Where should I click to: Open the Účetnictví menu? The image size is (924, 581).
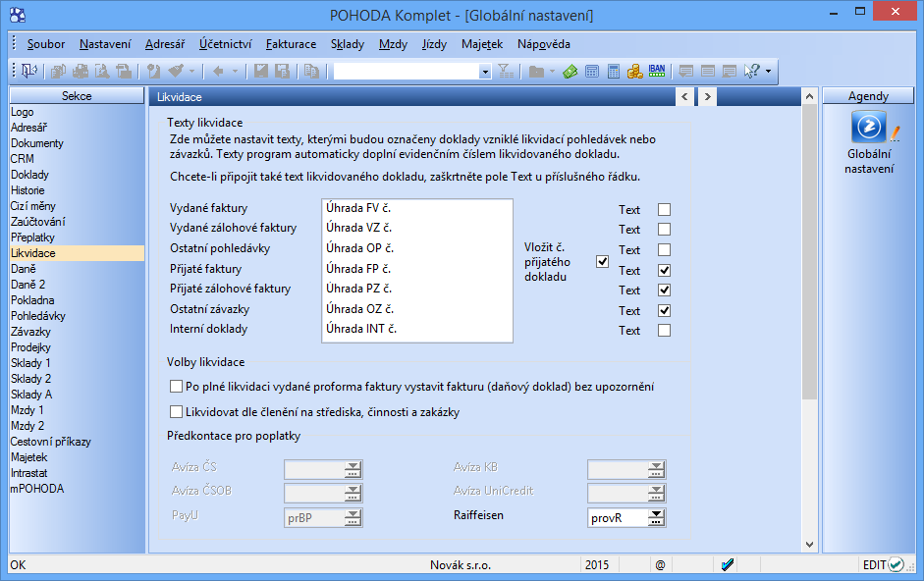[225, 44]
